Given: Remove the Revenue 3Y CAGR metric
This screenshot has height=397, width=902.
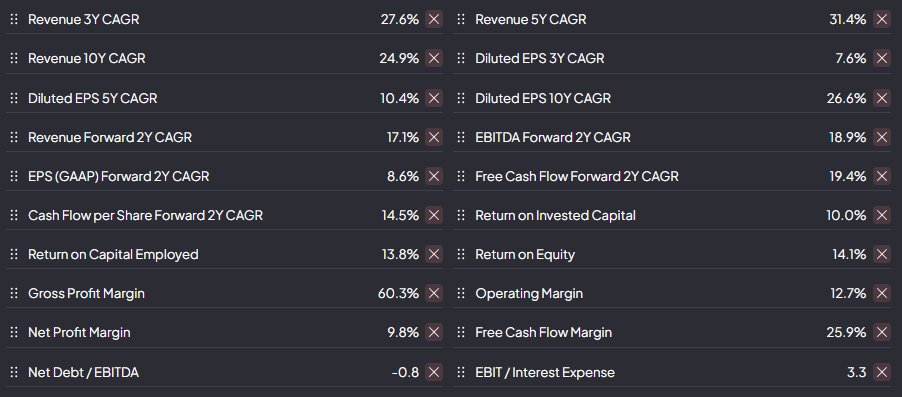Looking at the screenshot, I should pyautogui.click(x=434, y=19).
